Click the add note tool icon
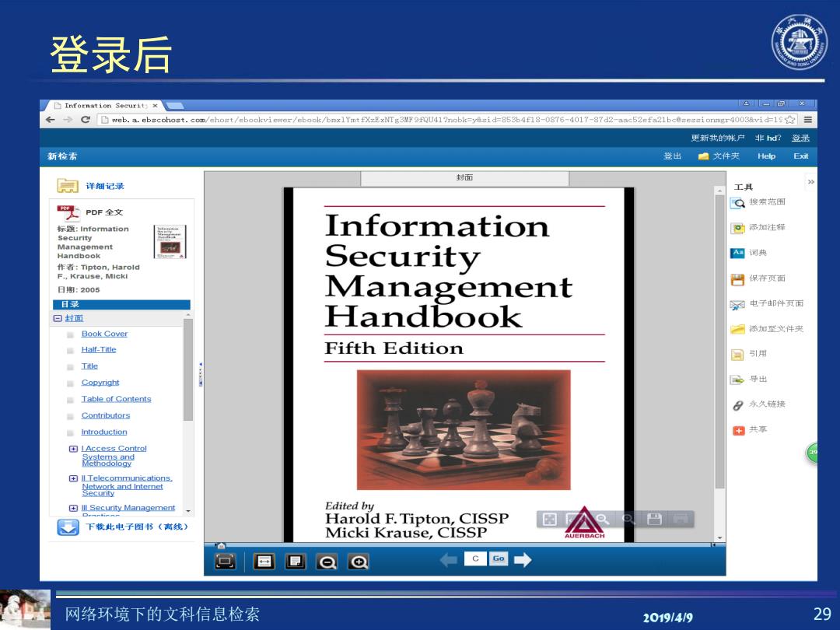Viewport: 840px width, 630px height. 737,228
